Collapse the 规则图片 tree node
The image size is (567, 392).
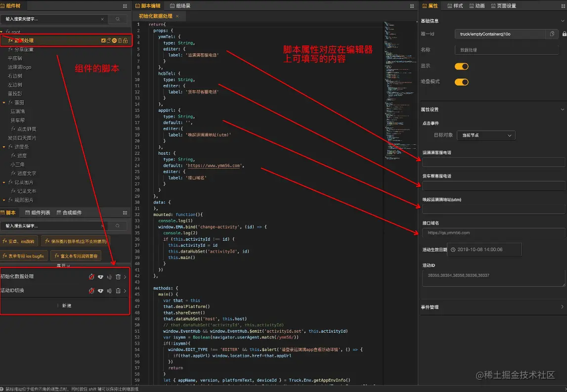3,200
